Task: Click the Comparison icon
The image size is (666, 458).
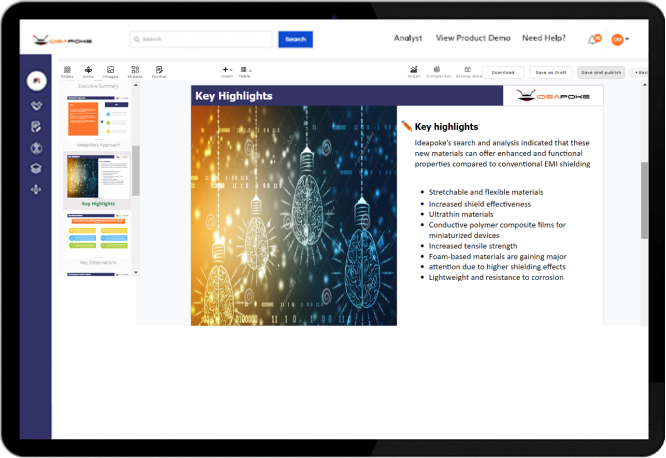Action: point(438,72)
